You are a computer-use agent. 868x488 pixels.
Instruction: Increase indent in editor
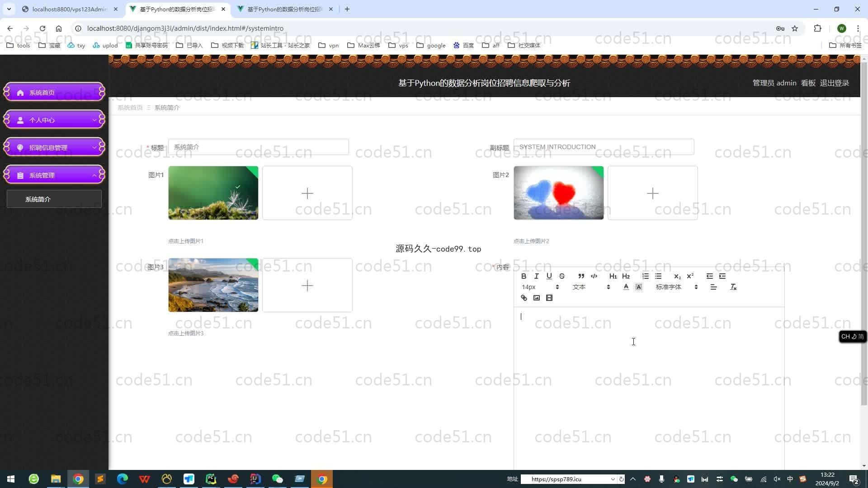(x=722, y=276)
